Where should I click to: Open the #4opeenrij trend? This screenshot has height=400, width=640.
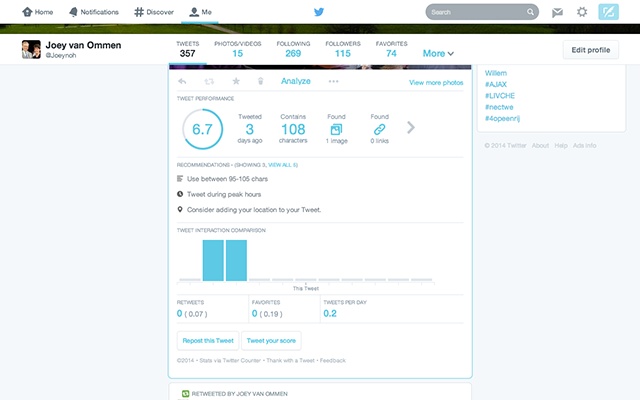502,119
